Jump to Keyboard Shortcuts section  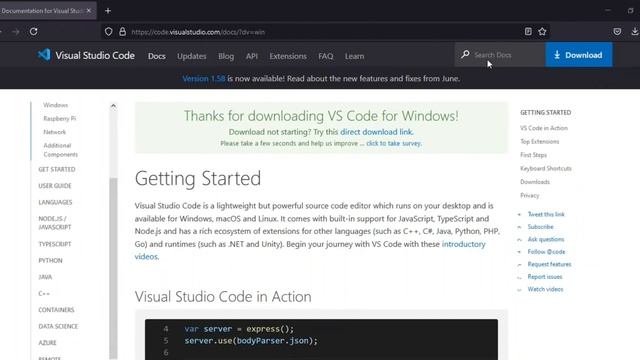pyautogui.click(x=546, y=168)
